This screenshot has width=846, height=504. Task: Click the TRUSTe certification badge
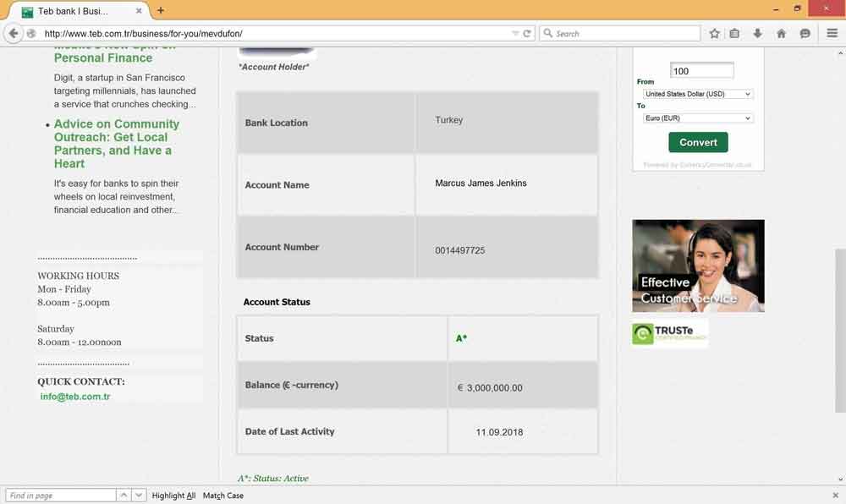[669, 334]
